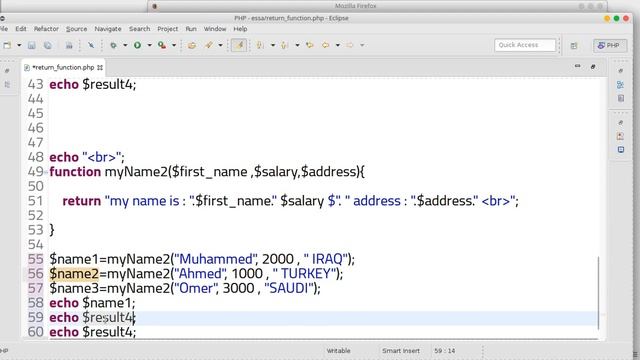Open the Navigate menu
Screen dimensions: 640x360
pyautogui.click(x=108, y=29)
